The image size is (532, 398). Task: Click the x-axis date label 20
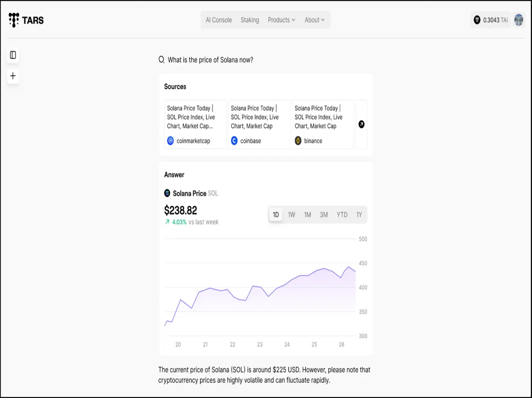[178, 344]
